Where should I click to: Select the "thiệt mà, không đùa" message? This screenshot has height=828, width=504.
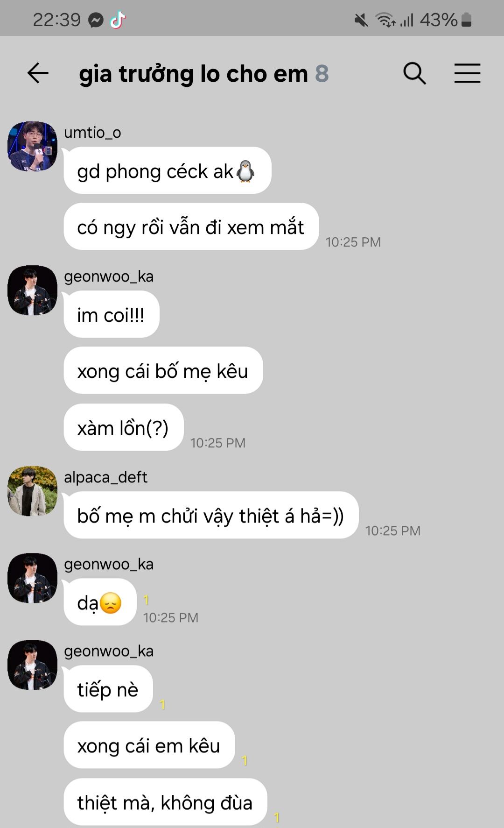(165, 802)
